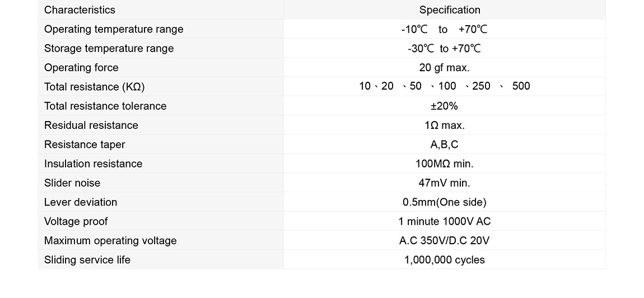
Task: Select the 20 gf max. value
Action: click(444, 68)
